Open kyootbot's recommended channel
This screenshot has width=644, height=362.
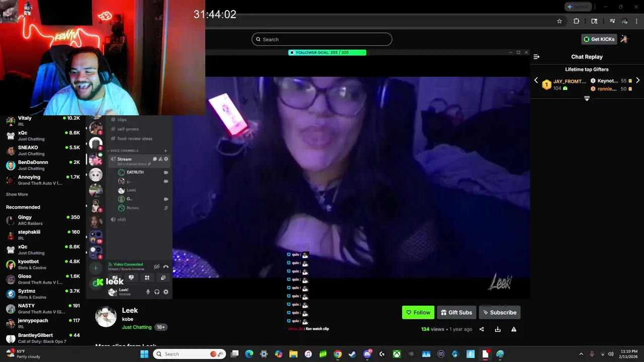coord(43,264)
